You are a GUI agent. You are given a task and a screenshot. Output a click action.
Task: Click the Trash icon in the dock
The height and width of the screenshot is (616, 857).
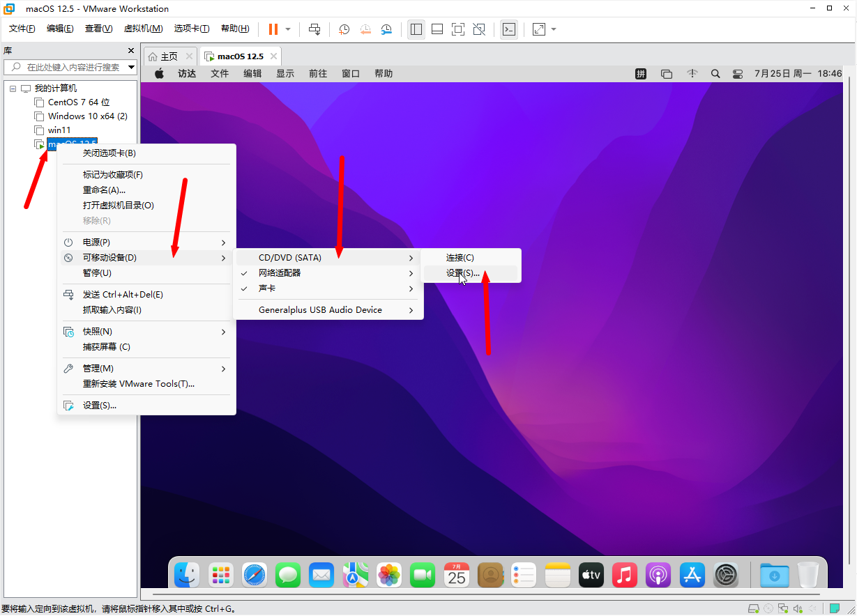point(807,575)
